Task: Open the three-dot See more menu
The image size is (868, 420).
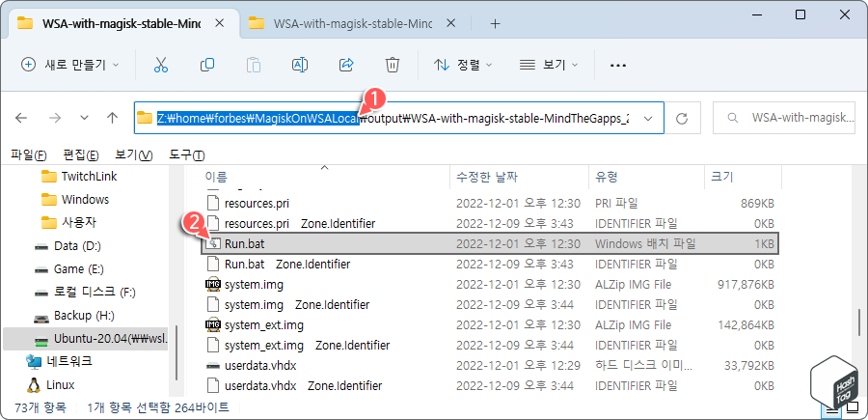Action: tap(617, 66)
